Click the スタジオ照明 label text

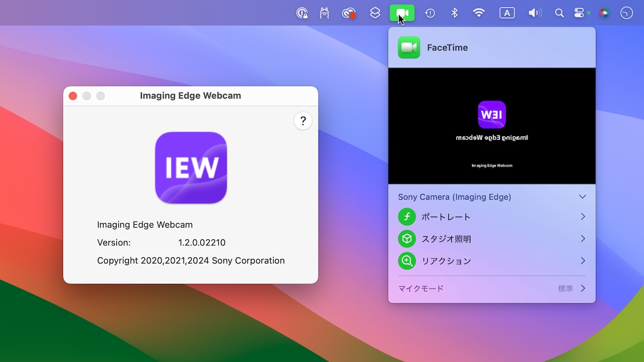[446, 239]
